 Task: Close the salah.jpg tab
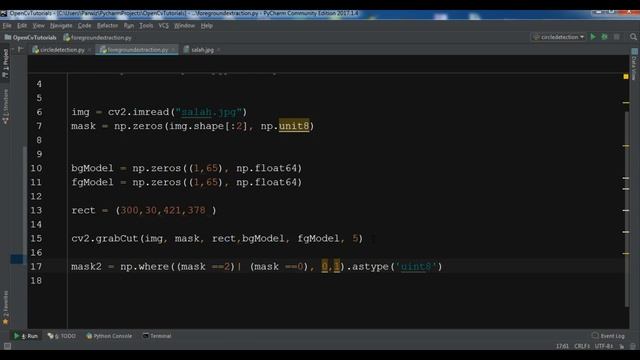[x=218, y=50]
